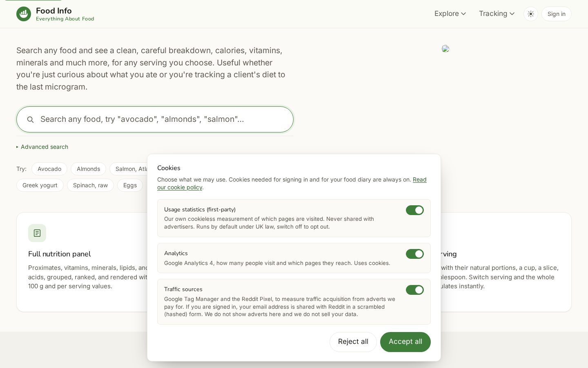Select the Avocado suggestion chip

point(49,169)
